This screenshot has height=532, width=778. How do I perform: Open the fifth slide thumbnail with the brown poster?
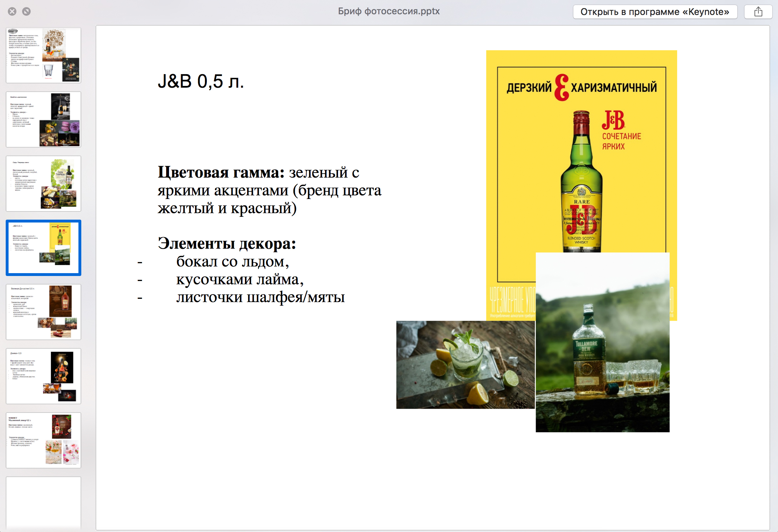coord(43,312)
